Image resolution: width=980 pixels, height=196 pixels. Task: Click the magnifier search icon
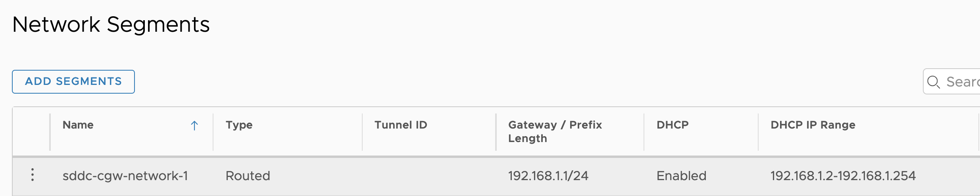click(933, 82)
